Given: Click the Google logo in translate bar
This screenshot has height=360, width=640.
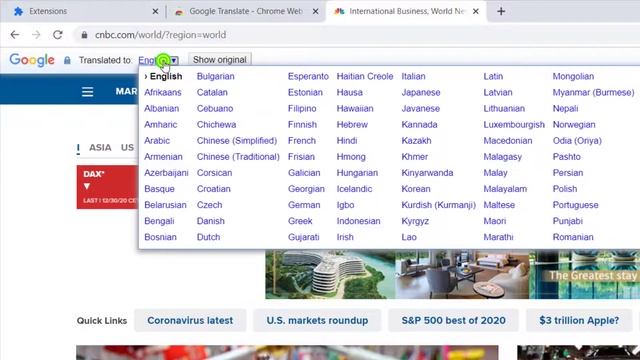Looking at the screenshot, I should 32,60.
